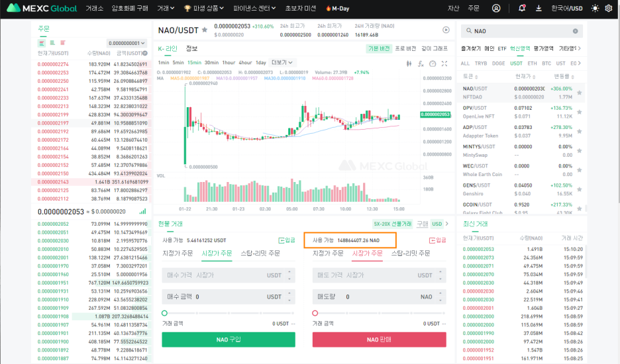
Task: Select buy-side 지정가 주문 tab
Action: [x=178, y=253]
